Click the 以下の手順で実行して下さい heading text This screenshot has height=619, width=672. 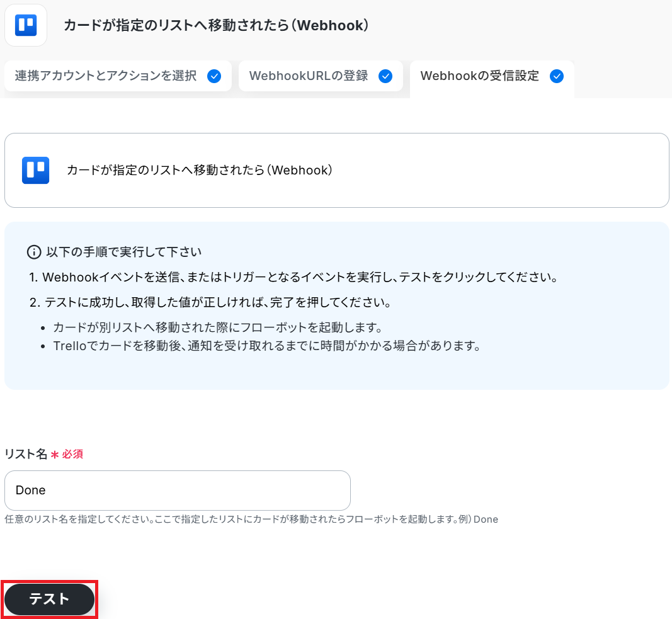[x=124, y=252]
